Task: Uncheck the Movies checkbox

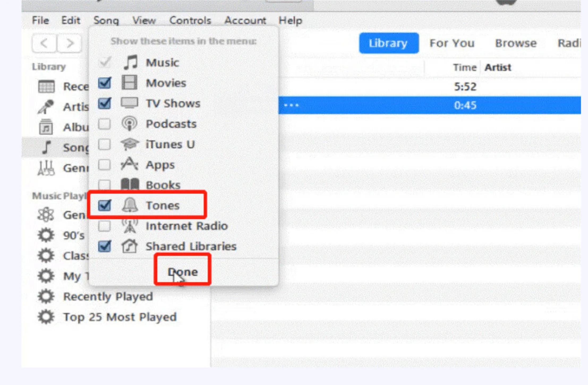Action: coord(104,83)
